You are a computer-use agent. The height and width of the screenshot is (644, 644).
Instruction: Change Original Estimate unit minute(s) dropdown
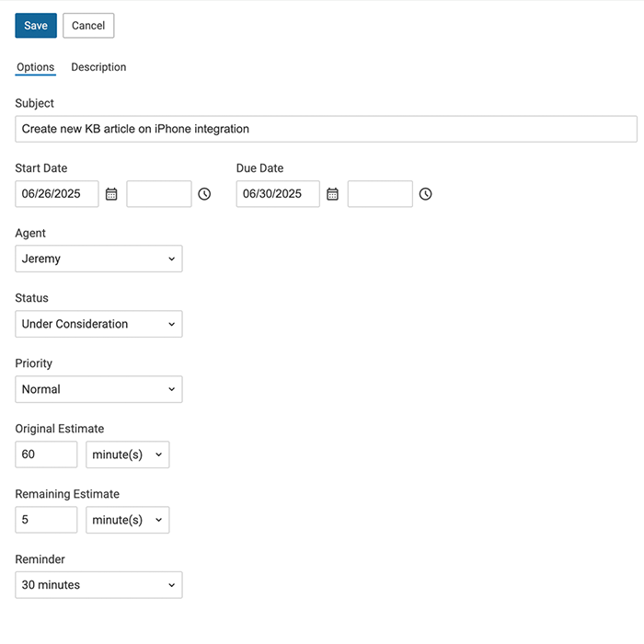pyautogui.click(x=127, y=454)
